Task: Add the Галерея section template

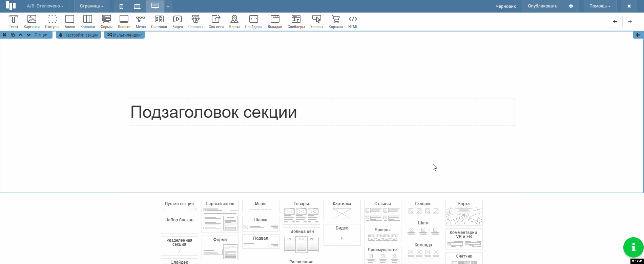Action: (x=423, y=208)
